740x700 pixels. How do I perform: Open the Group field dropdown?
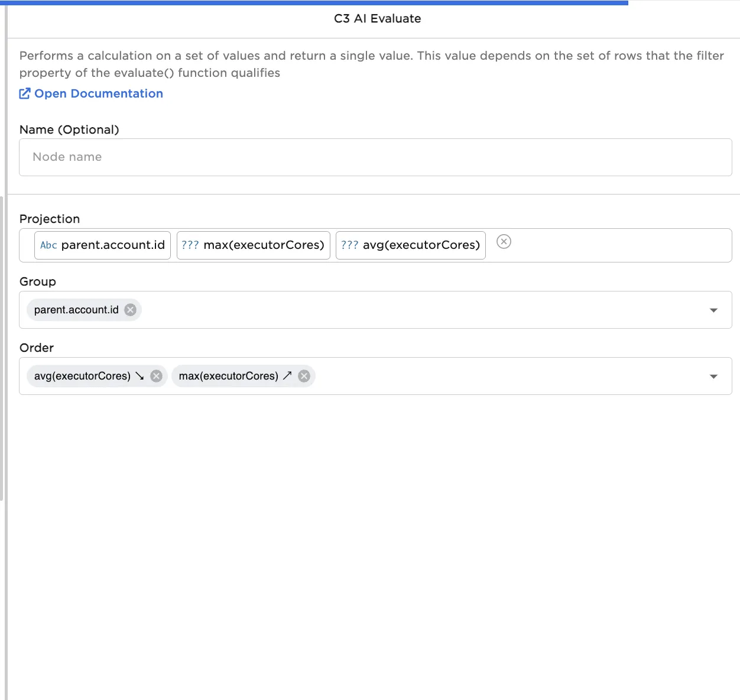coord(713,310)
